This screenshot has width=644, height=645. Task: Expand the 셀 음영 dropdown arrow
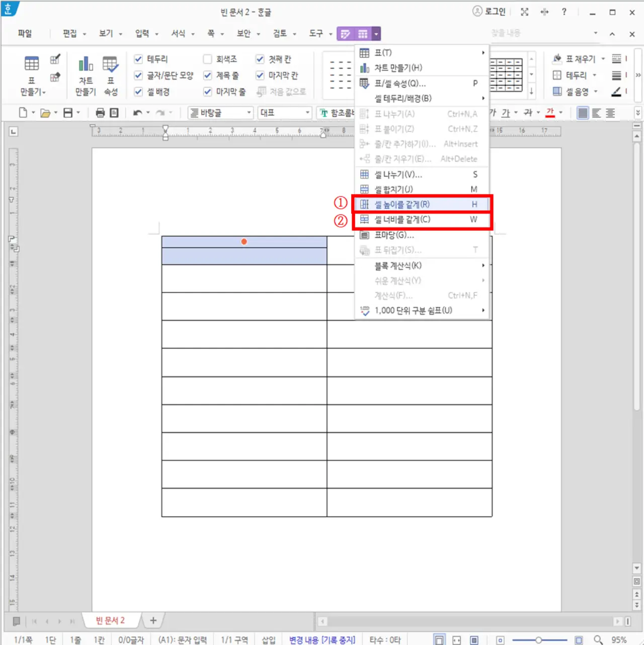click(x=596, y=91)
